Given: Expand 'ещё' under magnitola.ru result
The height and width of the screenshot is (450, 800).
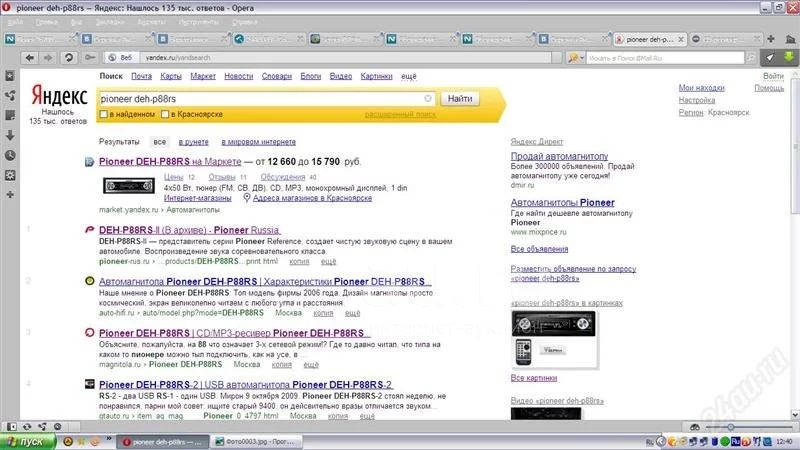Looking at the screenshot, I should pyautogui.click(x=311, y=364).
